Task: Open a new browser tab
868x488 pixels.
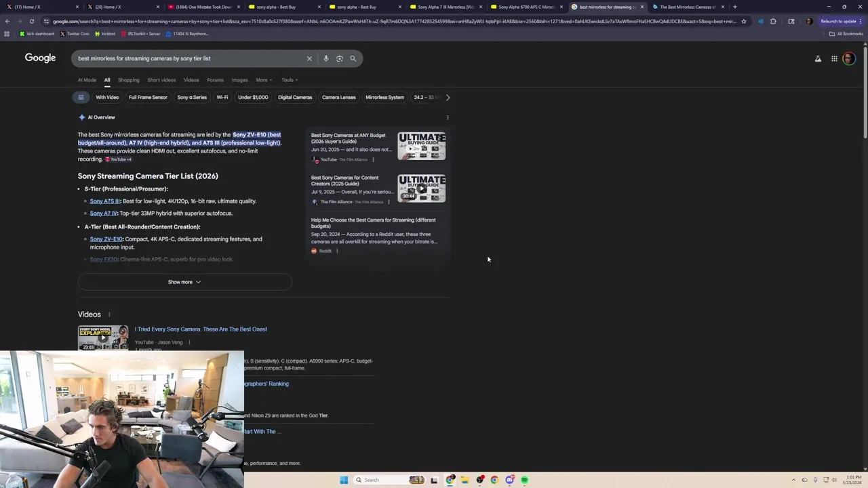Action: click(735, 7)
